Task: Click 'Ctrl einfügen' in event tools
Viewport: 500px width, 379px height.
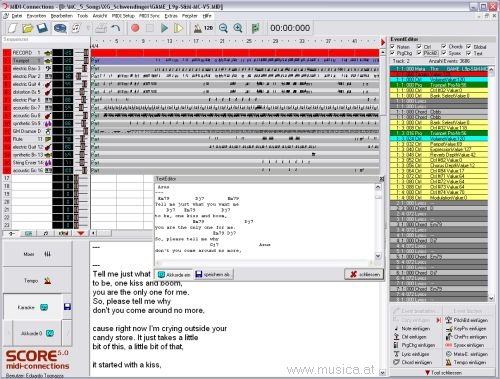Action: (410, 337)
